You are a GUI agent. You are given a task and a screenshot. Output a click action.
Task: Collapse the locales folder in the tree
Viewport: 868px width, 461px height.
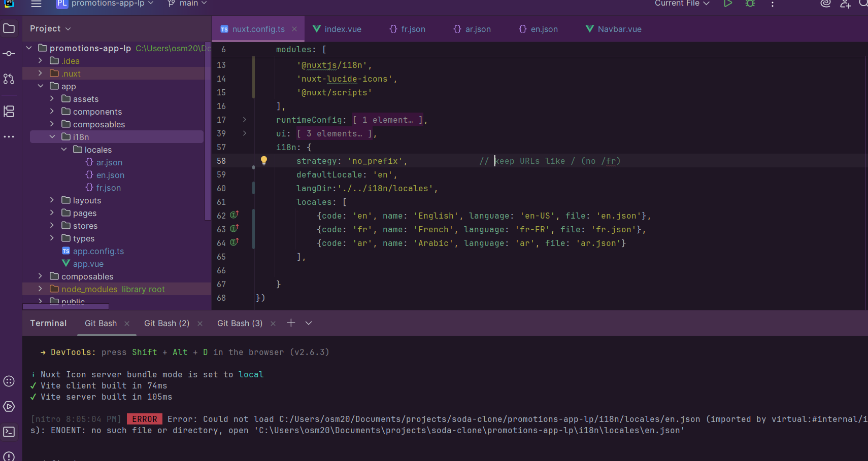tap(64, 150)
